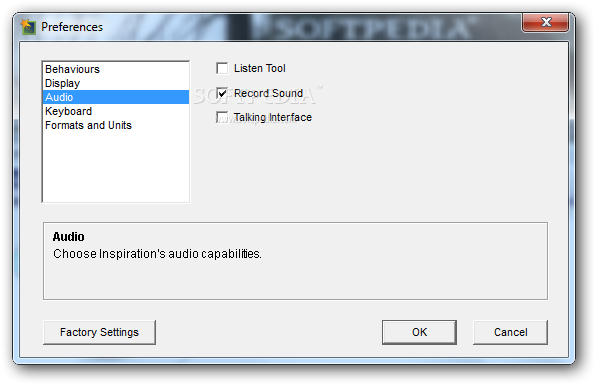Click the 'Talking Interface' text label
Viewport: 596px width, 385px height.
[273, 117]
